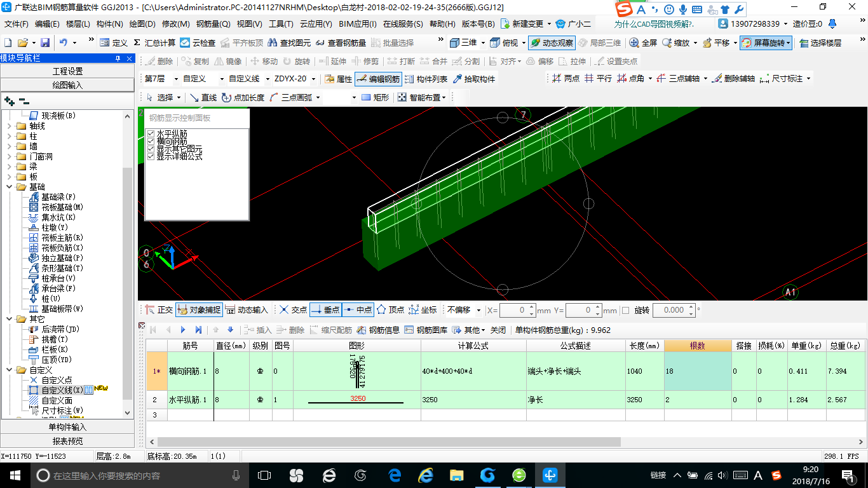Image resolution: width=868 pixels, height=488 pixels.
Task: Click the 工程设置 panel button
Action: 67,71
